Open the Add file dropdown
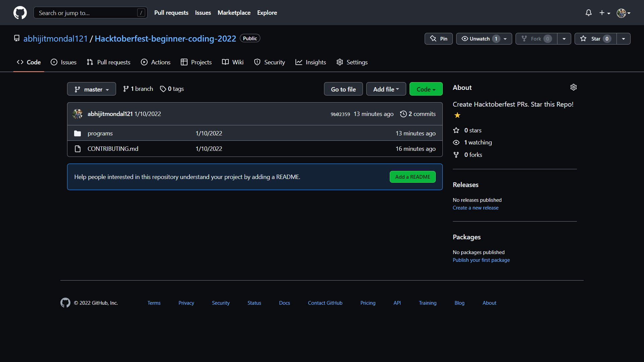The height and width of the screenshot is (362, 644). [386, 89]
